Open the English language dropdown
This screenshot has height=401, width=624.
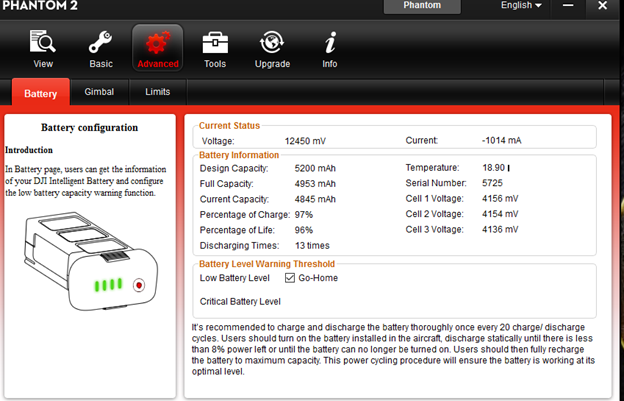(521, 6)
